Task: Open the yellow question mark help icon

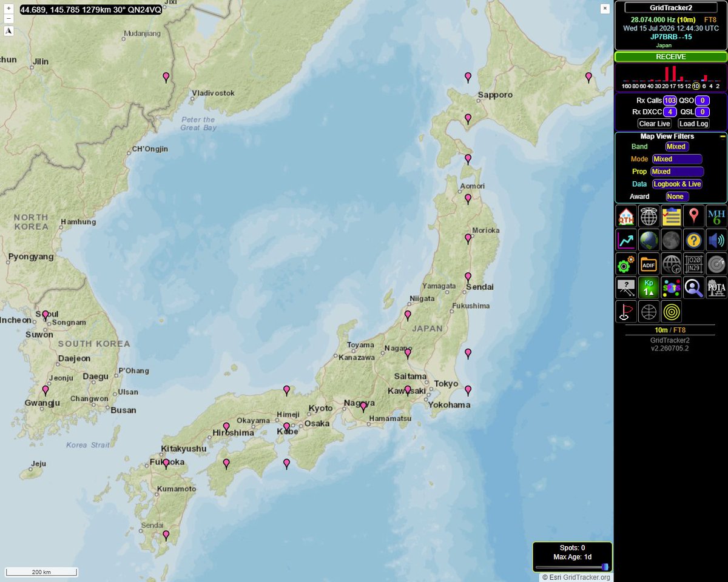Action: pyautogui.click(x=694, y=240)
